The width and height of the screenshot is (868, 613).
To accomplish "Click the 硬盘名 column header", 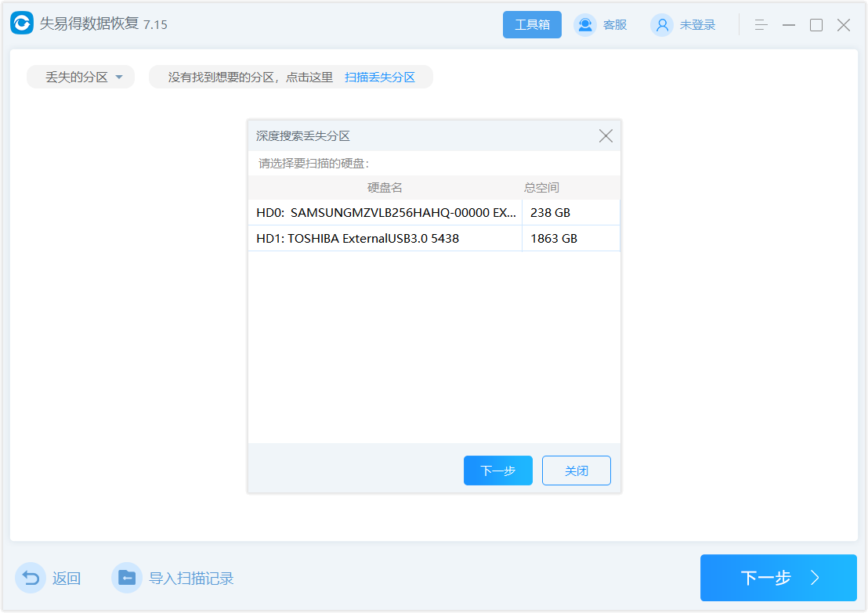I will pos(385,188).
